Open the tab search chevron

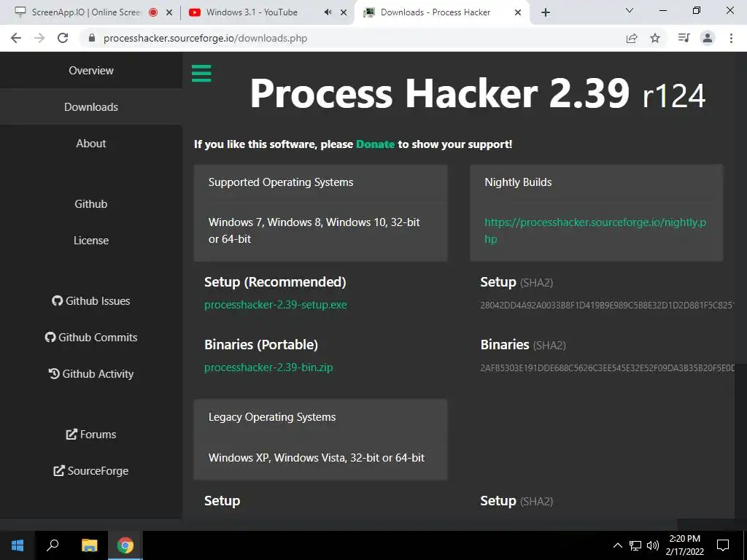tap(630, 10)
